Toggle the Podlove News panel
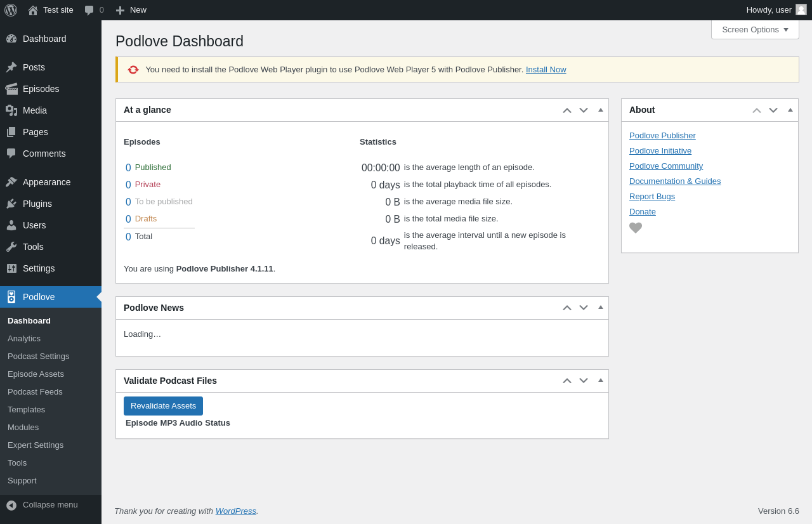The image size is (812, 524). click(x=600, y=308)
